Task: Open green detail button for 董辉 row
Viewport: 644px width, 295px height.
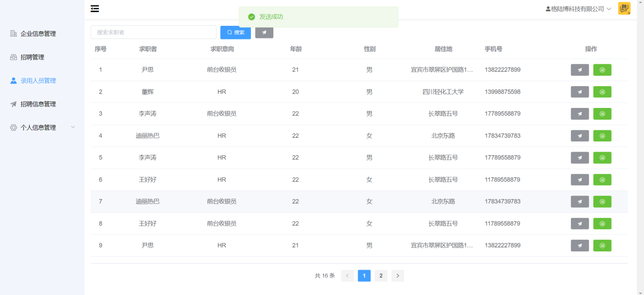Action: coord(602,92)
